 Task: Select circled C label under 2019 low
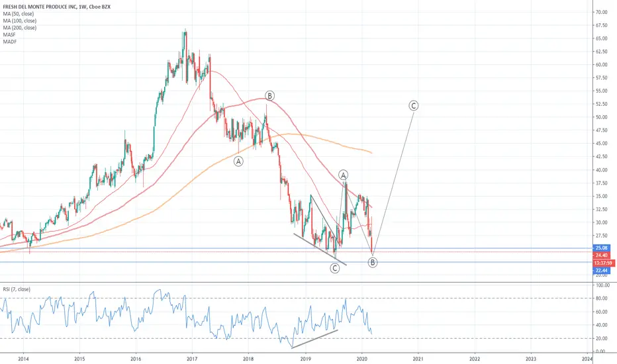334,269
